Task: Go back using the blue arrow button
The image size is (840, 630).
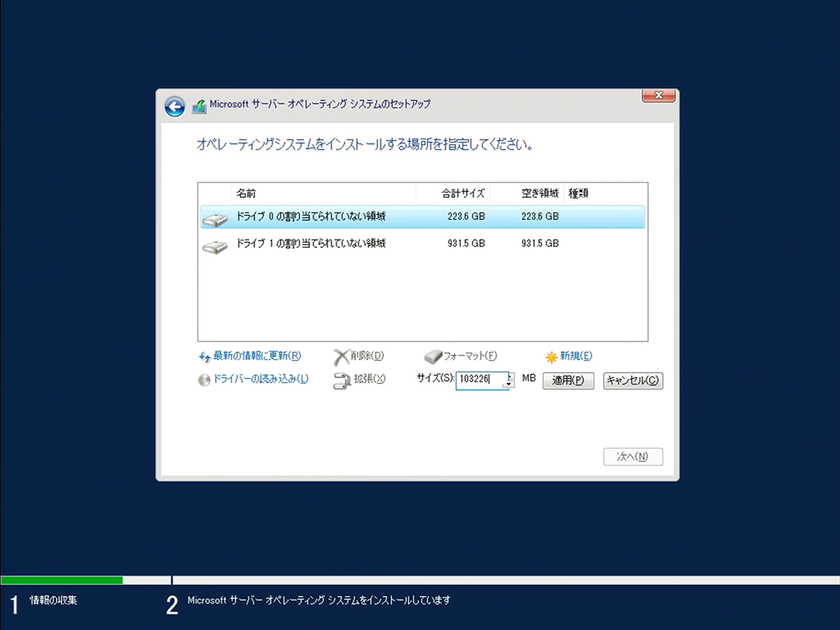Action: tap(175, 107)
